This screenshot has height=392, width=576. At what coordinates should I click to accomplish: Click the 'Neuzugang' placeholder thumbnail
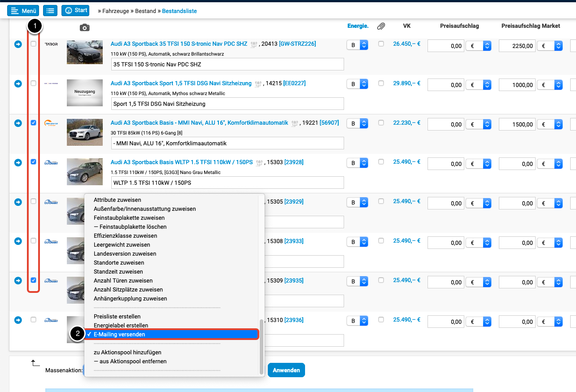[x=85, y=93]
